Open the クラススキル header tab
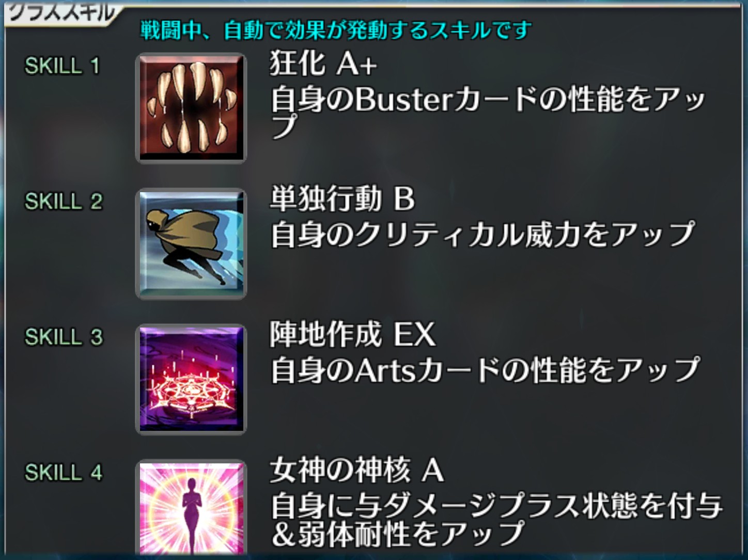This screenshot has height=560, width=748. point(62,12)
